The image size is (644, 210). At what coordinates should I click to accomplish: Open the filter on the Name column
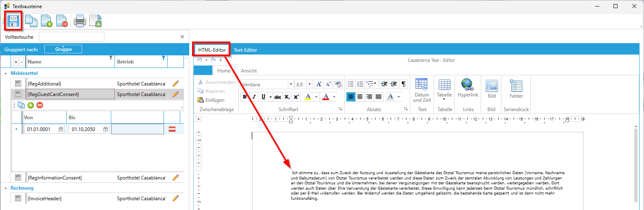111,58
